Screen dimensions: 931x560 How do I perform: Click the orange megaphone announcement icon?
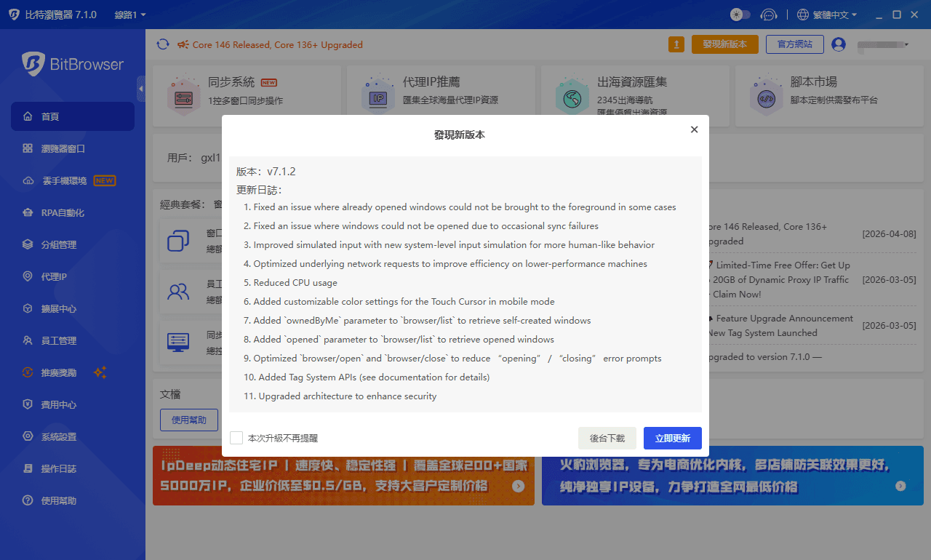183,44
